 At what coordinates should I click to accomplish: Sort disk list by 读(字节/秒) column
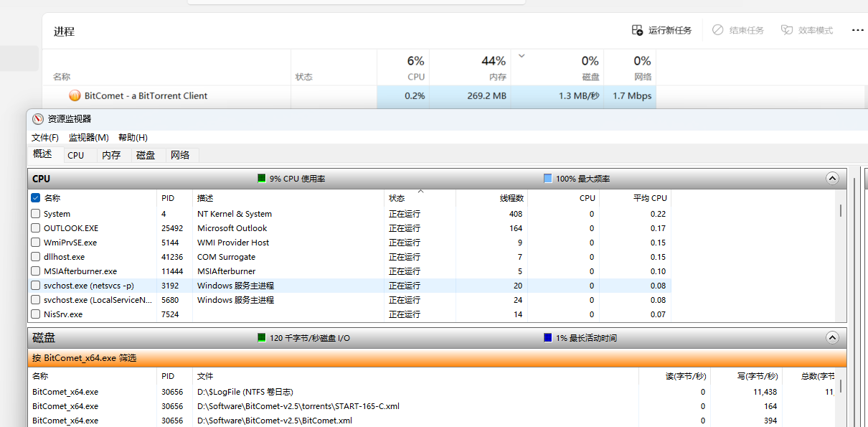point(674,375)
